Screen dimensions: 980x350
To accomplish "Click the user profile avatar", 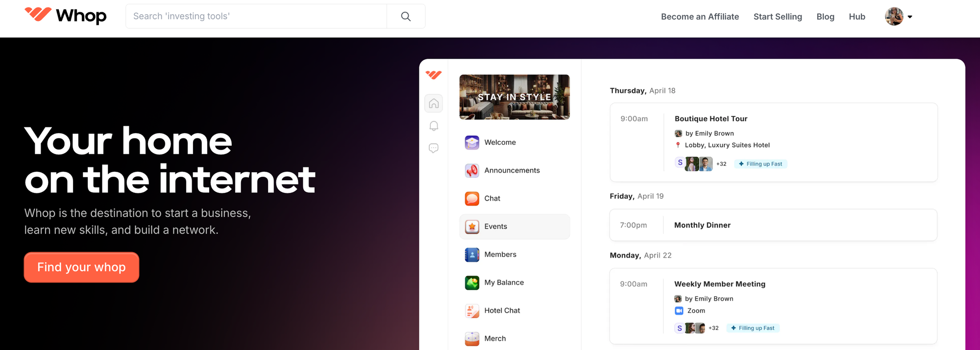I will point(894,17).
